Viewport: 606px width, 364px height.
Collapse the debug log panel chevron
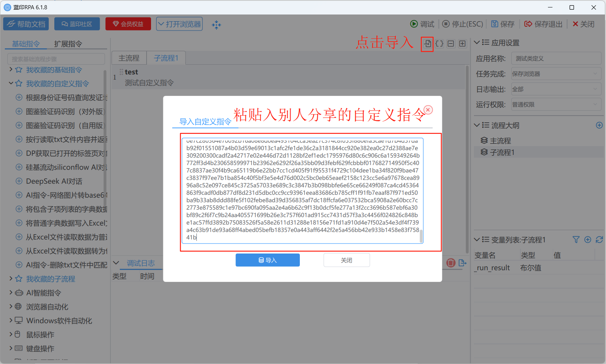(116, 263)
